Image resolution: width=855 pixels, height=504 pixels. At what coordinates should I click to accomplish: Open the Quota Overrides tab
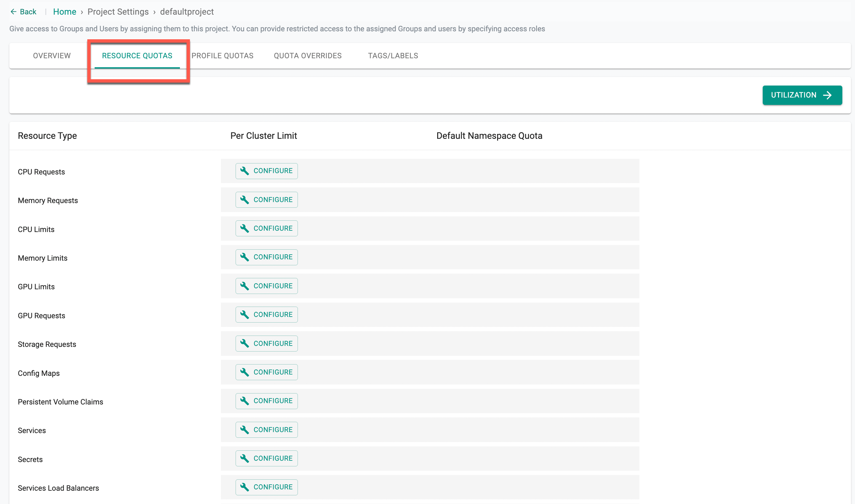308,55
